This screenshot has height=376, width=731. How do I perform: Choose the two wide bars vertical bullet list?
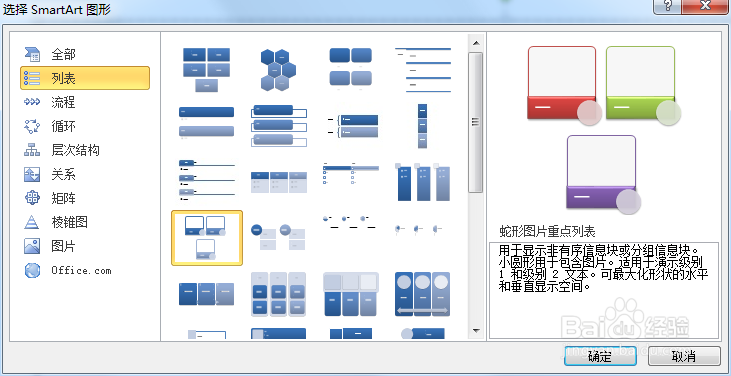207,123
